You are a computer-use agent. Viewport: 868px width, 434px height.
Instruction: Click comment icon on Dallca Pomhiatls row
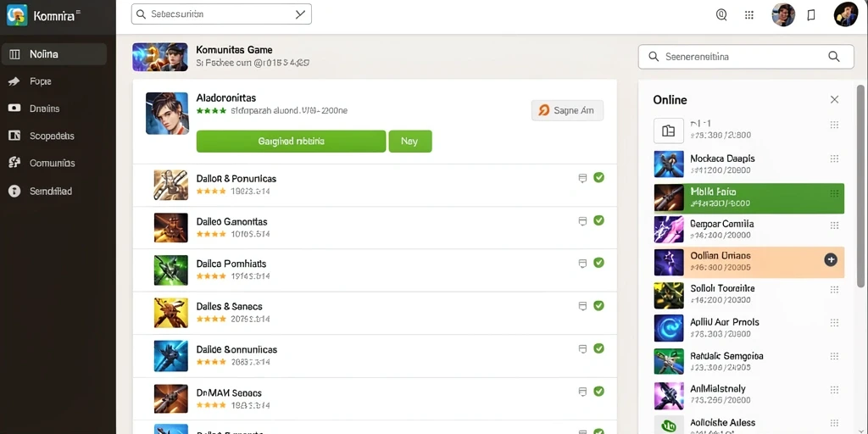point(582,264)
